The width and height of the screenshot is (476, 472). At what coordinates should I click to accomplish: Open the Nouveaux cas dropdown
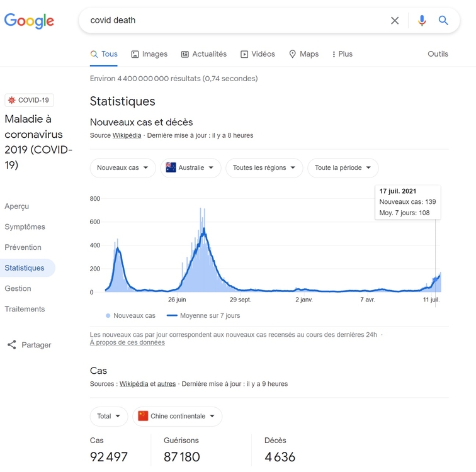(123, 168)
